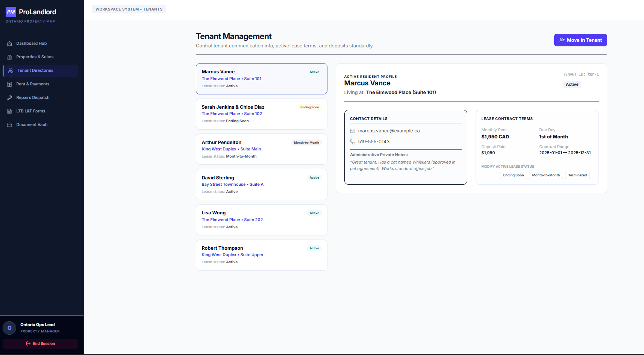The width and height of the screenshot is (644, 355).
Task: Click the LTB L&T Forms document icon
Action: click(x=9, y=111)
